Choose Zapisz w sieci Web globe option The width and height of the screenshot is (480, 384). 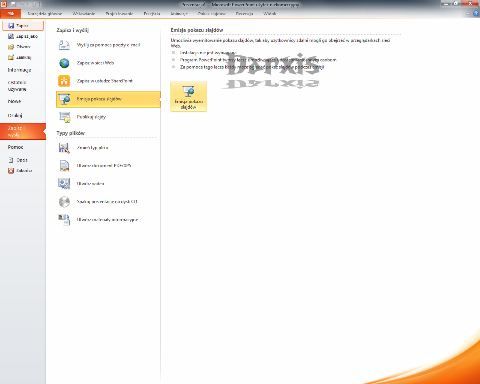pos(108,63)
